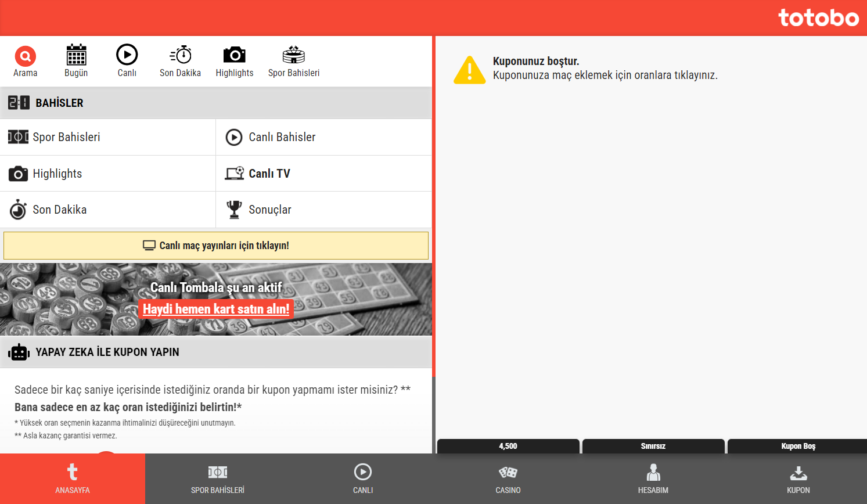The height and width of the screenshot is (504, 867).
Task: Open Hesabım account in bottom bar
Action: pyautogui.click(x=653, y=478)
